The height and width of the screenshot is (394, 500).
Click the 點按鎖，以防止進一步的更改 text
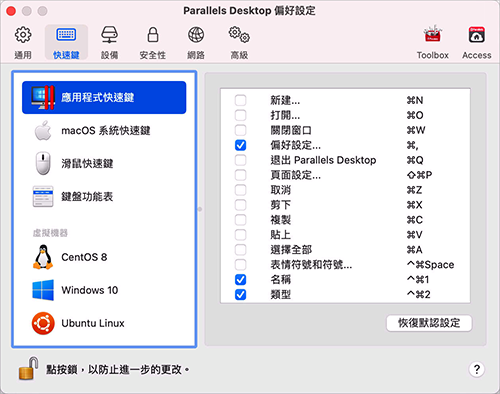(x=118, y=369)
